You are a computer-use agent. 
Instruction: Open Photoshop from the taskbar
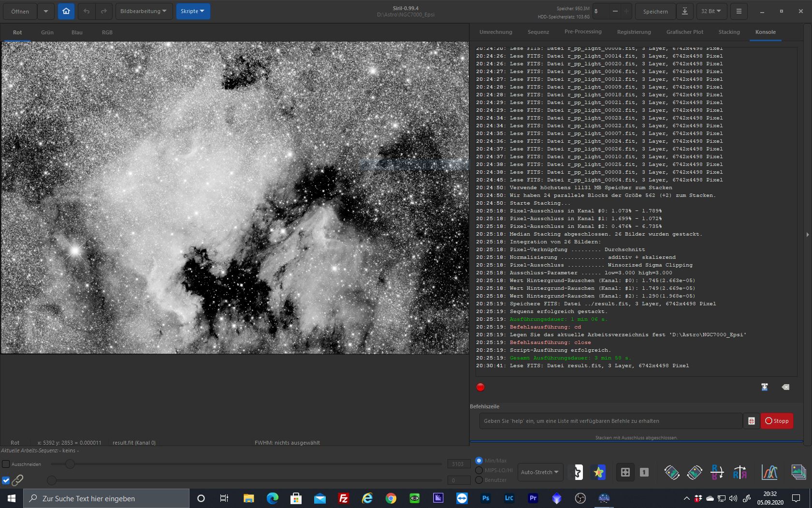(x=486, y=498)
